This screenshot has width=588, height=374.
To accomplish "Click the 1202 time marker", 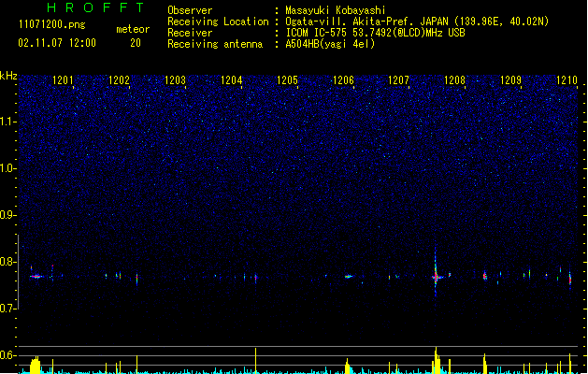I will coord(119,80).
